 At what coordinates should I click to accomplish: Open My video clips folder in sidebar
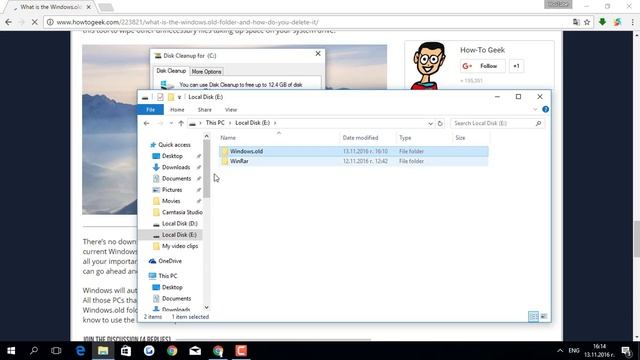[180, 246]
